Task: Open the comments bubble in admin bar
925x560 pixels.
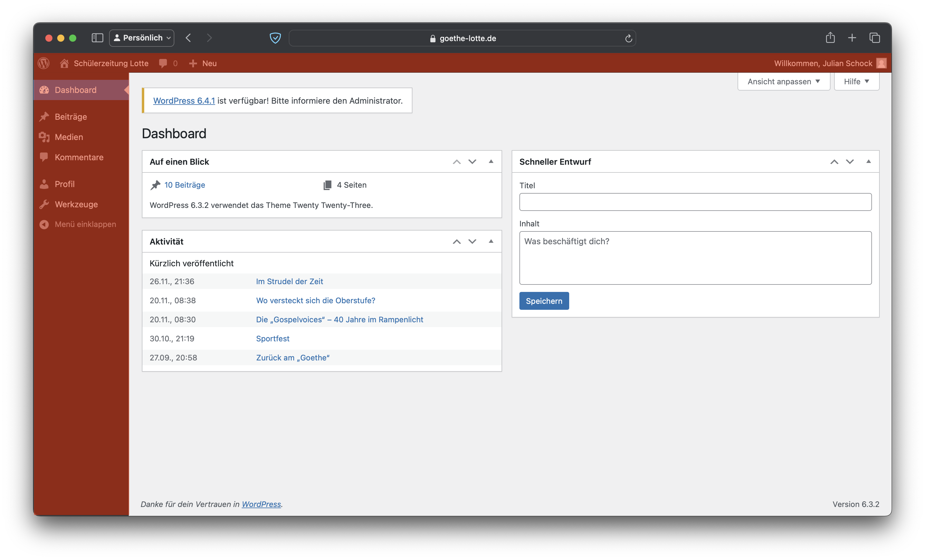Action: [163, 63]
